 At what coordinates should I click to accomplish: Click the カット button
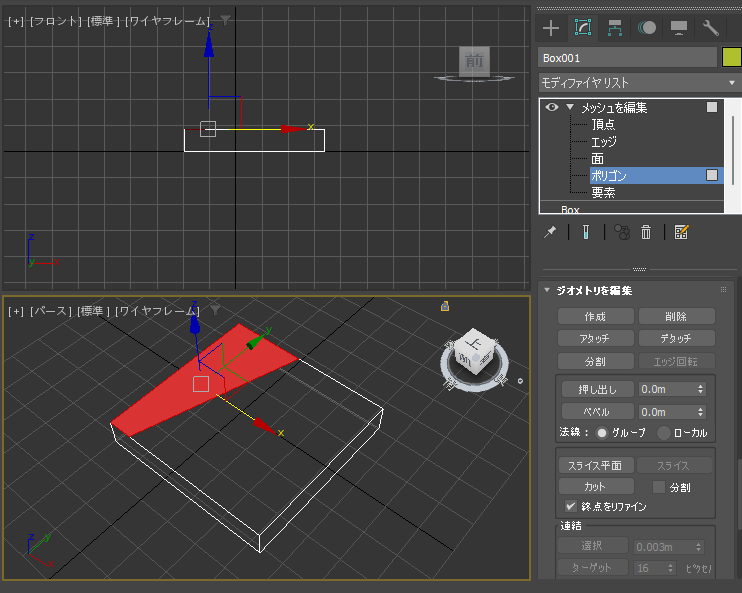[x=595, y=486]
